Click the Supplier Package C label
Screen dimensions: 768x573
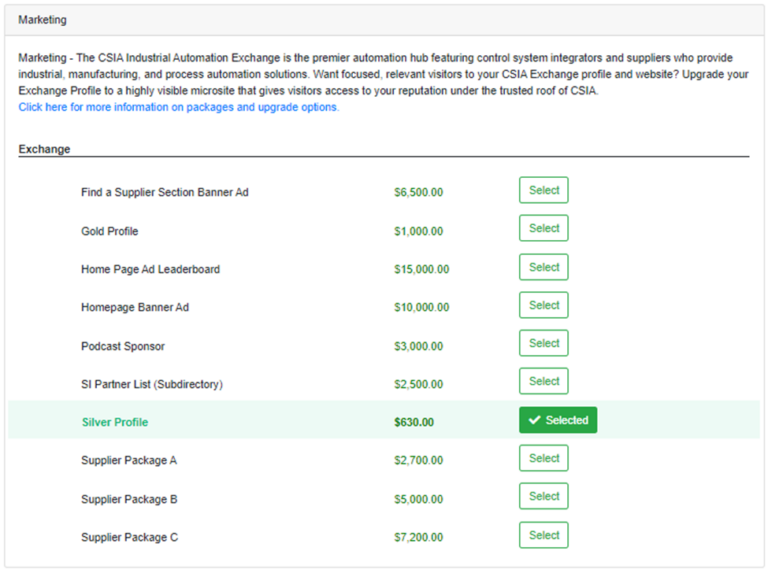pyautogui.click(x=129, y=537)
